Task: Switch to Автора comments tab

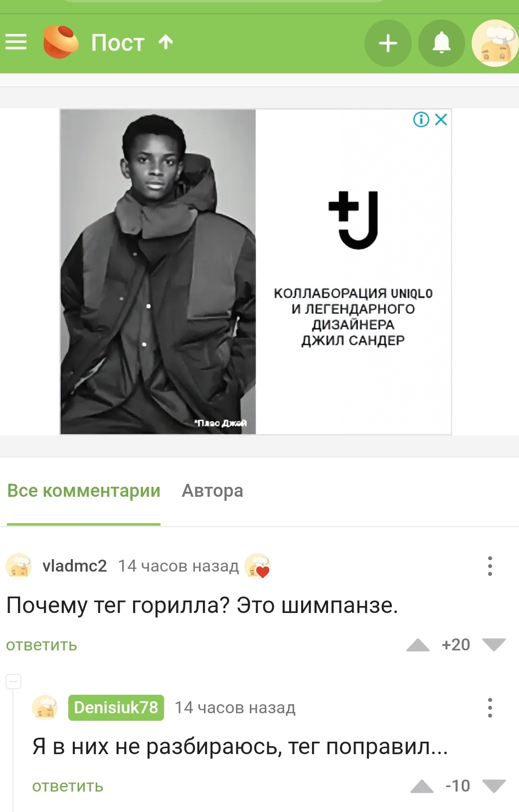Action: tap(212, 491)
